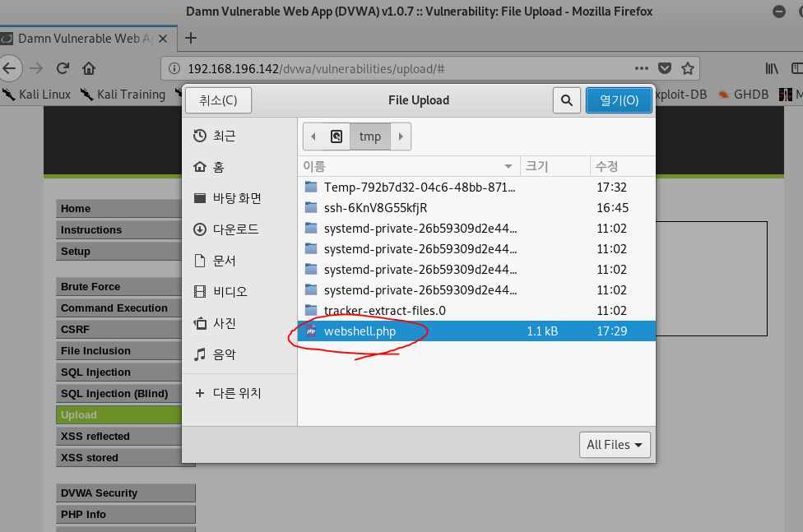803x532 pixels.
Task: Open the Downloads (다운로드) sidebar location
Action: coord(239,229)
